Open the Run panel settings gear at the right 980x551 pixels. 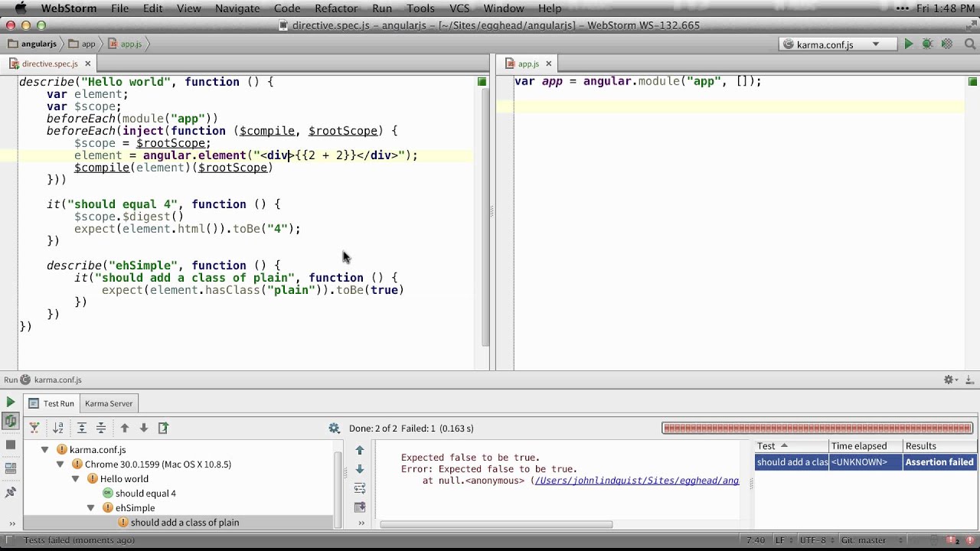pos(949,380)
